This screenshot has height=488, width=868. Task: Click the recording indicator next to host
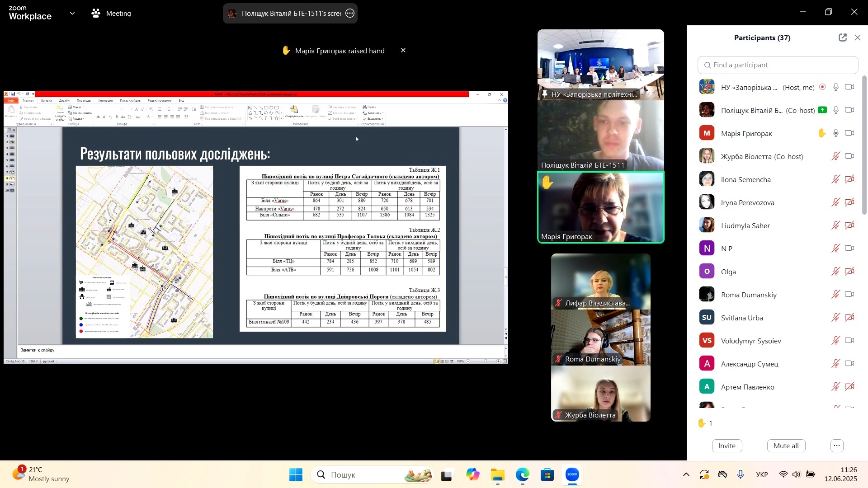click(822, 87)
